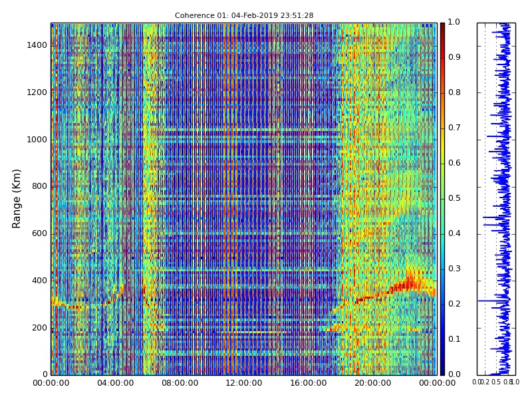Image resolution: width=532 pixels, height=399 pixels.
Task: Click the 600 range tick label
Action: tap(39, 233)
